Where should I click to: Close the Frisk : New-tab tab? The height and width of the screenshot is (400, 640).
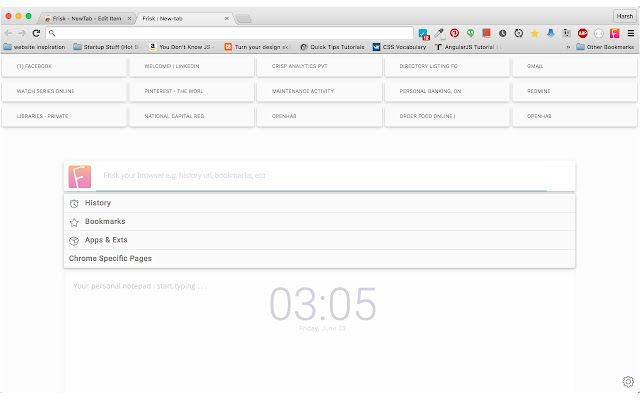point(227,18)
